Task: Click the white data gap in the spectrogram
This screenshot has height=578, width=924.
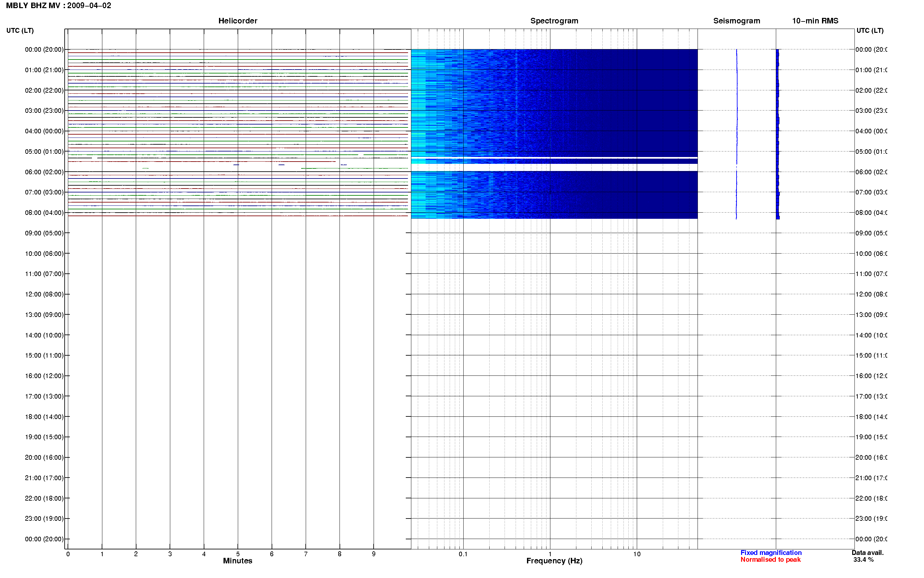Action: (x=554, y=167)
